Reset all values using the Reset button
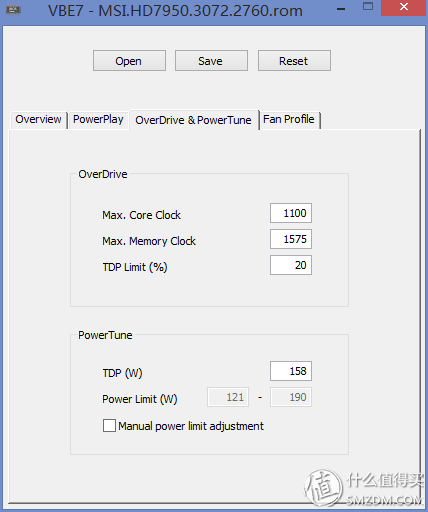428x512 pixels. click(x=294, y=61)
